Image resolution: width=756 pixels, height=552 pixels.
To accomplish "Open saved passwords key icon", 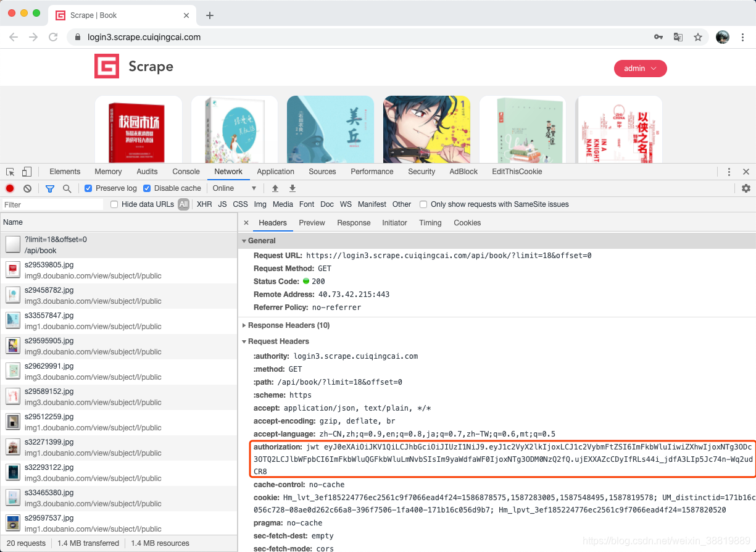I will [x=658, y=37].
